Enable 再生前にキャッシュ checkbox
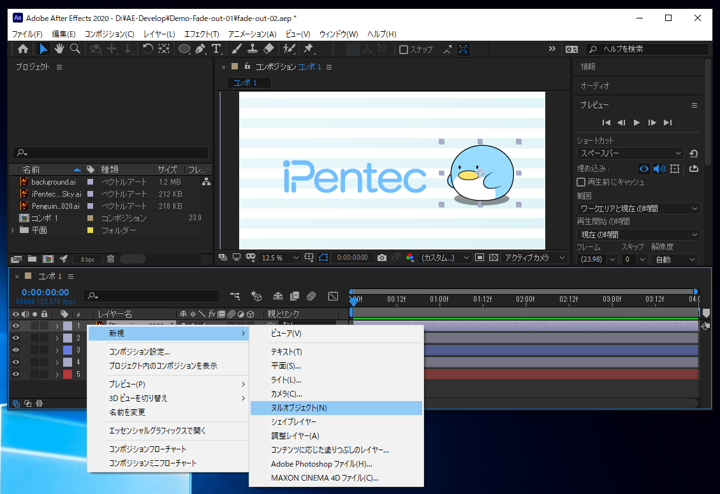720x494 pixels. coord(581,182)
